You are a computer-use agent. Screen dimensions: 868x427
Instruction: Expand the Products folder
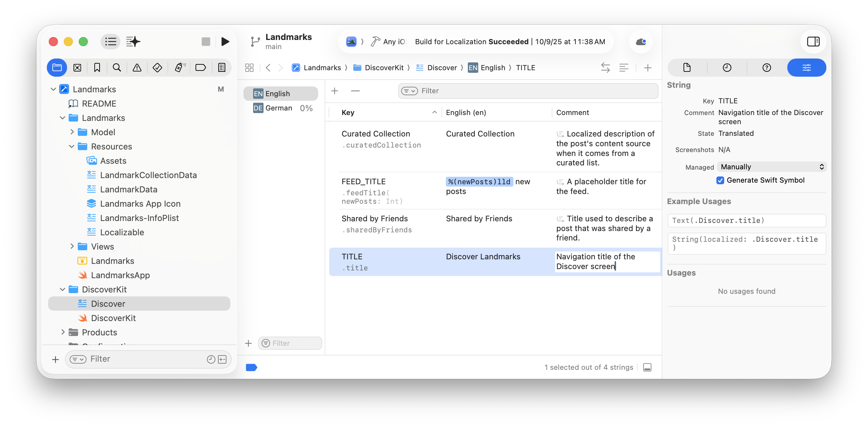click(63, 332)
